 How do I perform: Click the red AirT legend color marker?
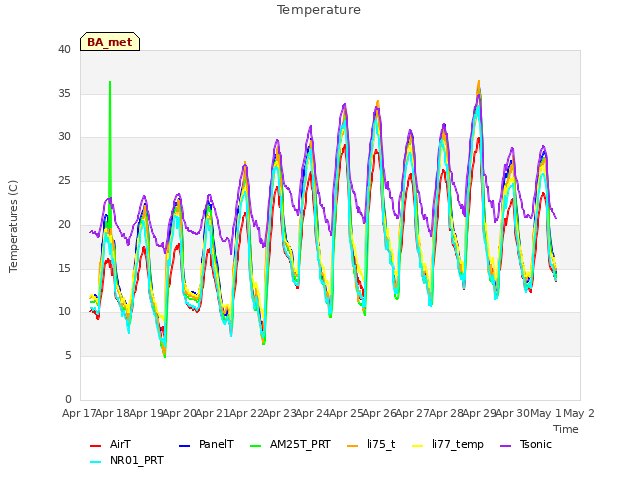click(96, 446)
